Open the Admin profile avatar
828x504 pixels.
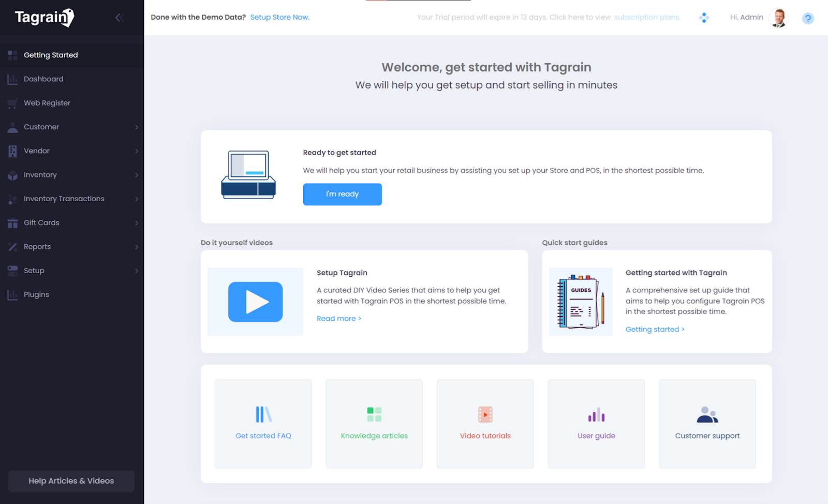(778, 18)
